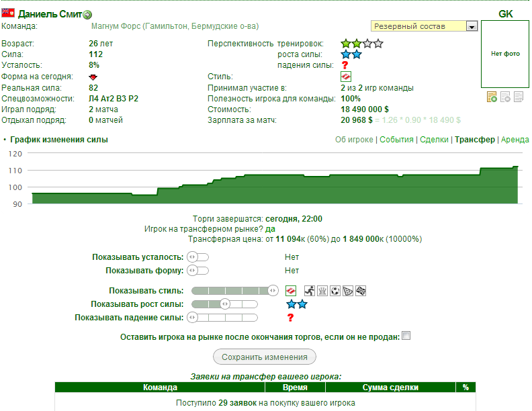This screenshot has width=532, height=411.
Task: Open the Резервный состав dropdown
Action: click(x=424, y=26)
